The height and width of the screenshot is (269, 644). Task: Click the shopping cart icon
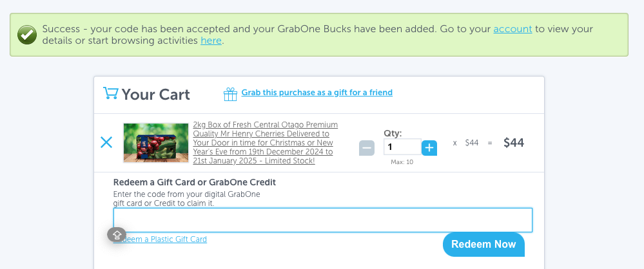click(110, 94)
